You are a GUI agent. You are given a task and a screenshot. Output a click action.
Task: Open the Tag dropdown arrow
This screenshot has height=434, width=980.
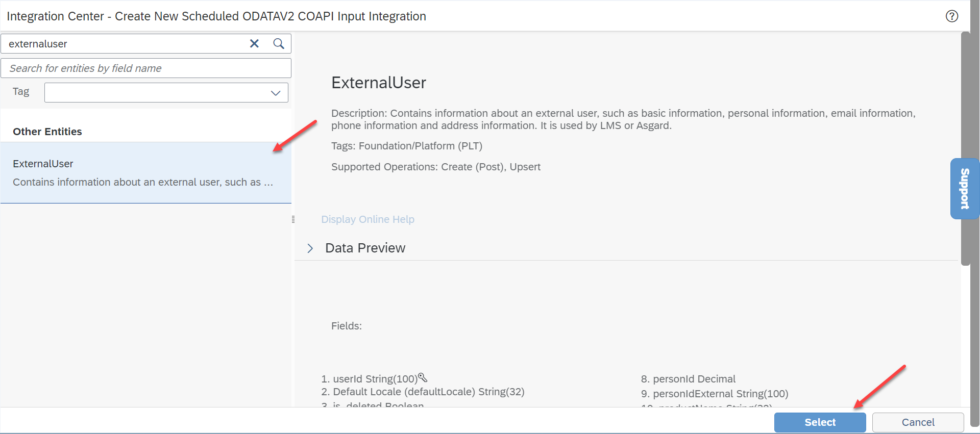276,93
